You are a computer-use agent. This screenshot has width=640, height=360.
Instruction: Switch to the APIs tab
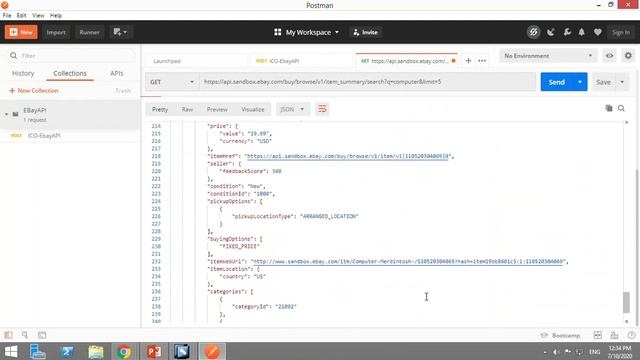[x=116, y=73]
